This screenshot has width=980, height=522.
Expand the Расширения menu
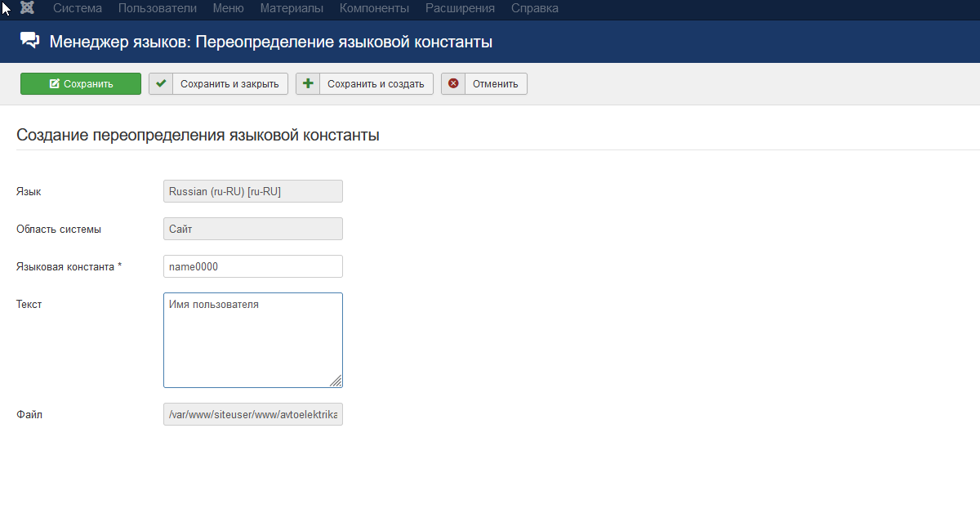(x=460, y=8)
